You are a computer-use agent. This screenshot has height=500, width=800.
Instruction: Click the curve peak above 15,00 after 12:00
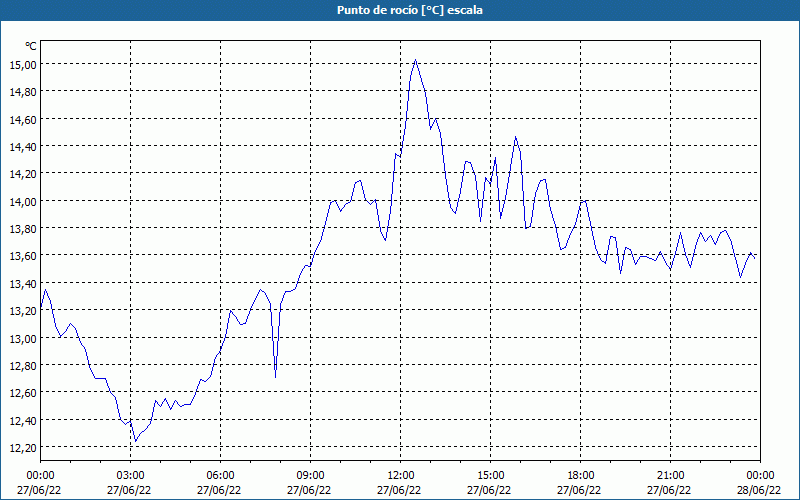pyautogui.click(x=415, y=60)
